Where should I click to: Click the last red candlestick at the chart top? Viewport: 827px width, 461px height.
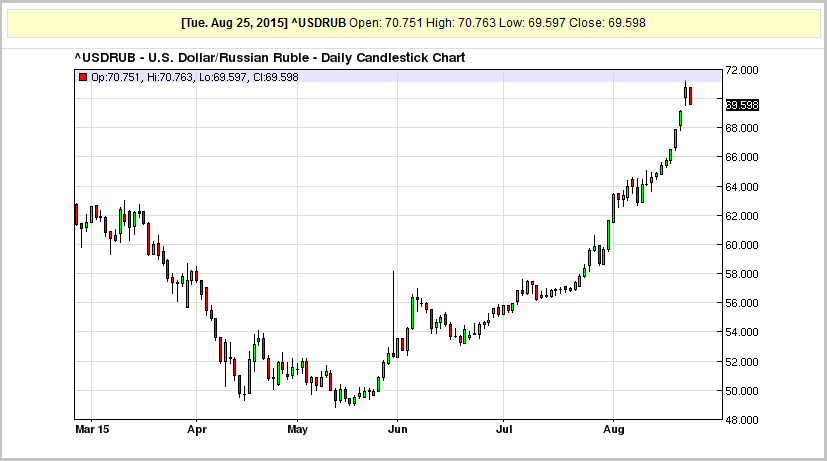(690, 96)
